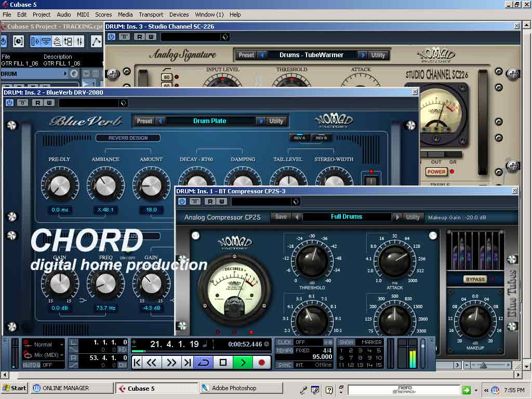Open the Normal record mode dropdown
532x399 pixels.
(47, 344)
